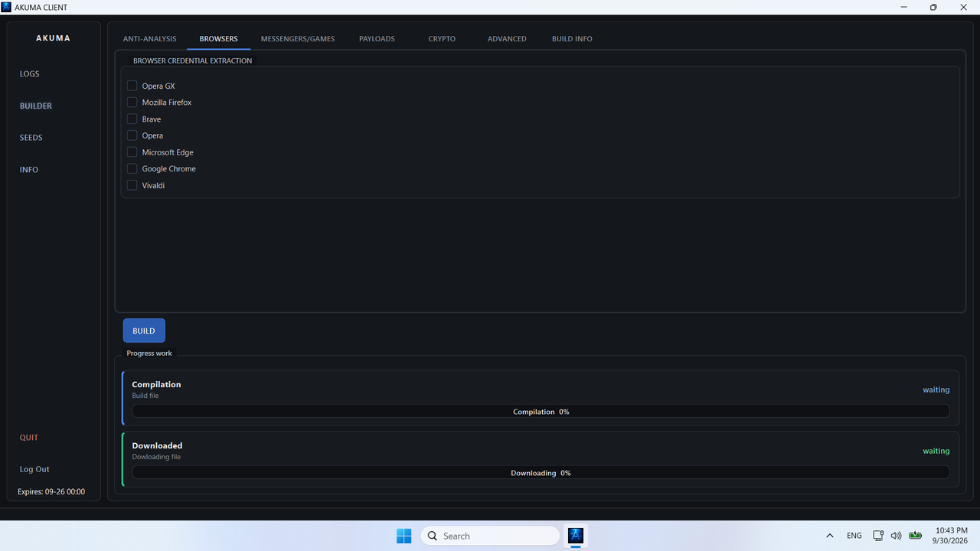The width and height of the screenshot is (980, 551).
Task: Tick the Google Chrome checkbox
Action: 132,168
